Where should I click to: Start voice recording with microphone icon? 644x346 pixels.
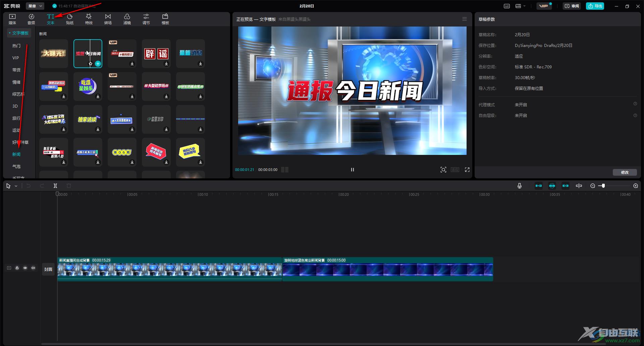click(520, 186)
